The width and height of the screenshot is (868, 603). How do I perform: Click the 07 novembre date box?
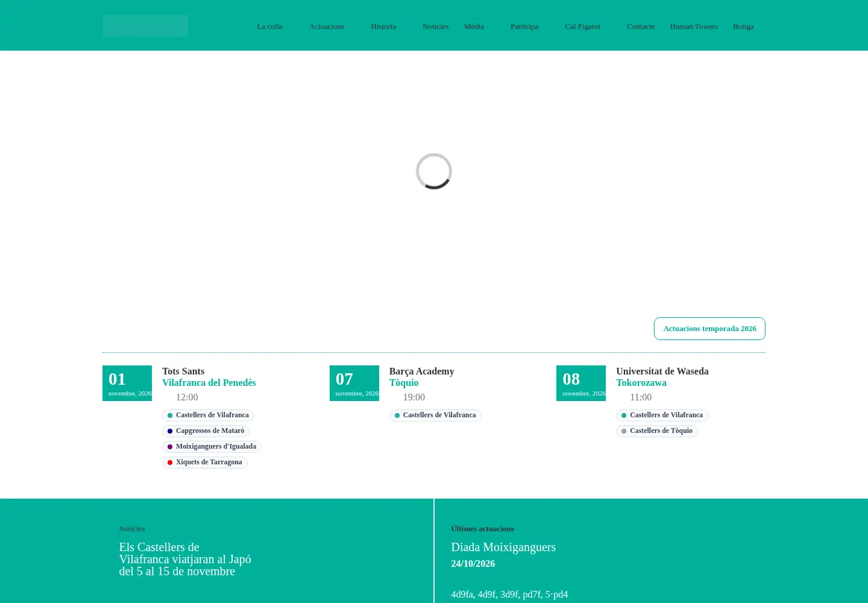point(354,383)
